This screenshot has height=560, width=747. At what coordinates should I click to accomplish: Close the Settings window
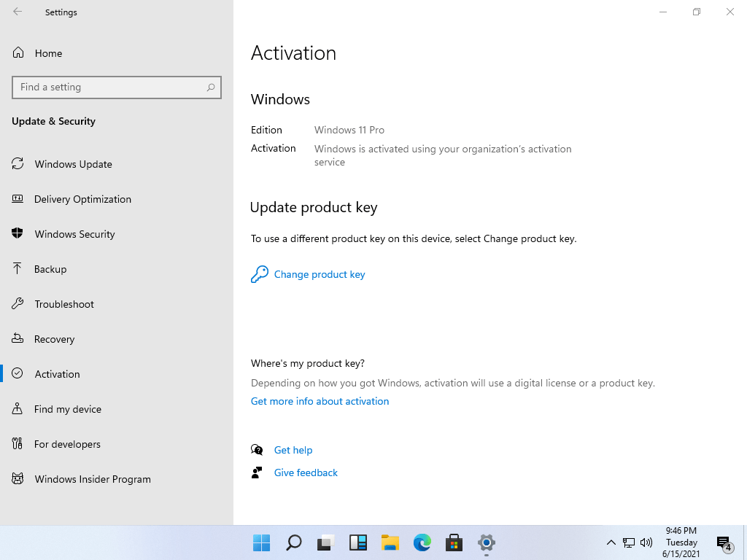729,12
